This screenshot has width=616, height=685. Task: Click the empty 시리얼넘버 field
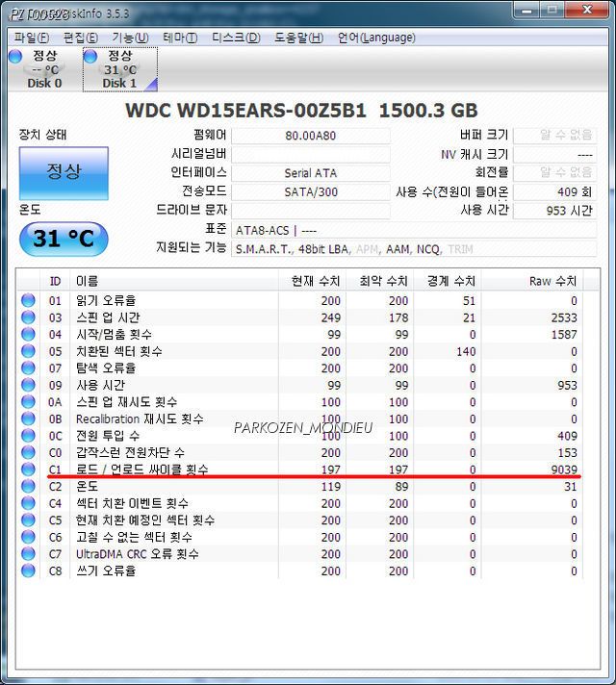point(310,155)
